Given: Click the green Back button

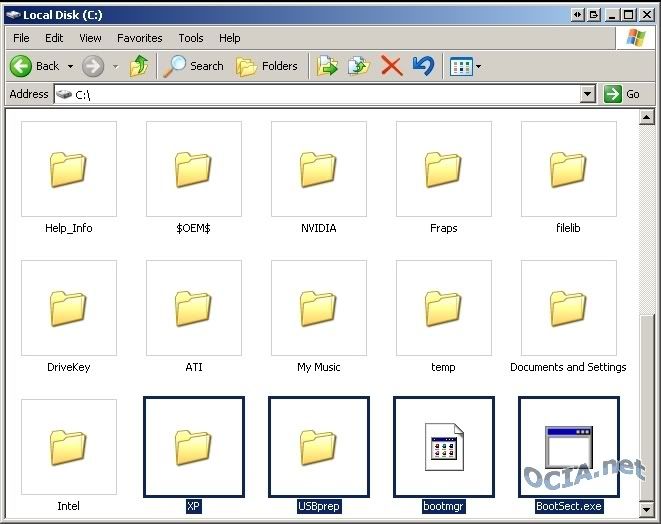Looking at the screenshot, I should 35,66.
